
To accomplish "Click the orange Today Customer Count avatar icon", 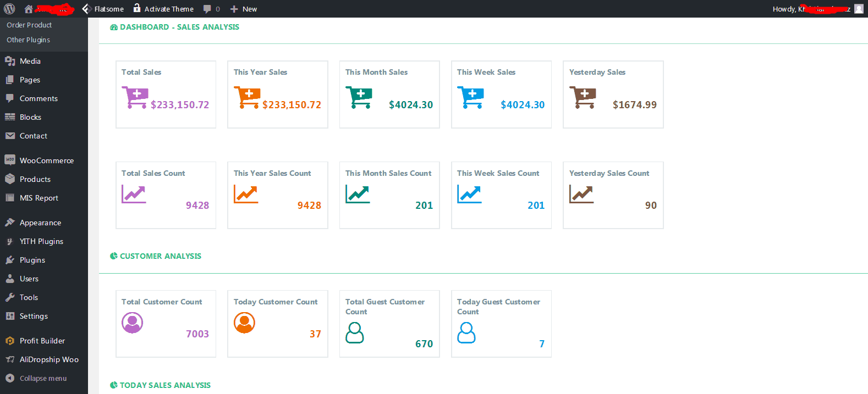I will 244,323.
